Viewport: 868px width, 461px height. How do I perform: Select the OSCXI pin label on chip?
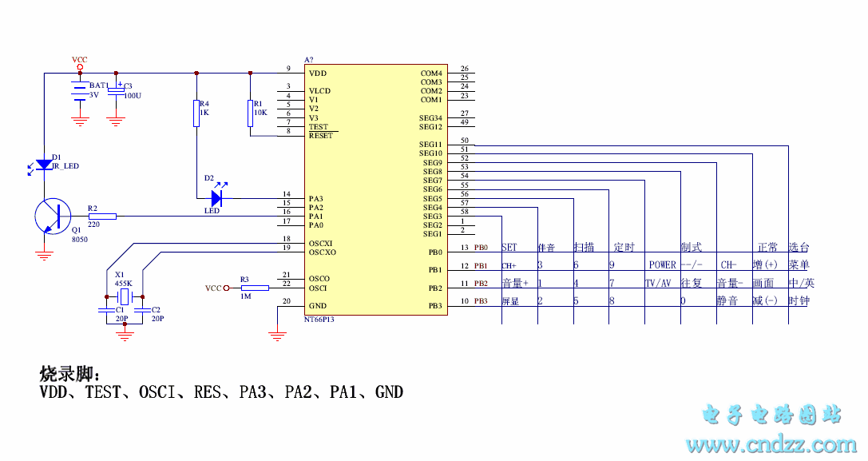(321, 243)
